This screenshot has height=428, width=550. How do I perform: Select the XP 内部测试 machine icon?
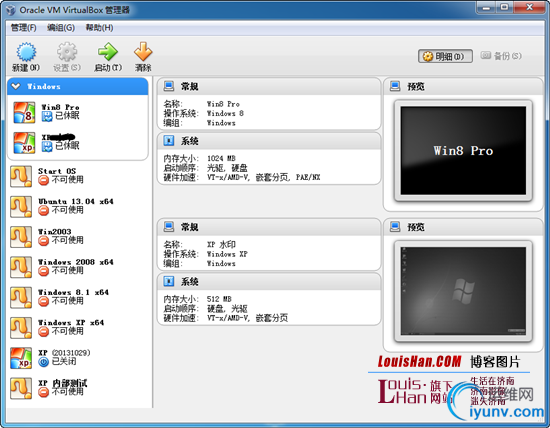[x=21, y=388]
